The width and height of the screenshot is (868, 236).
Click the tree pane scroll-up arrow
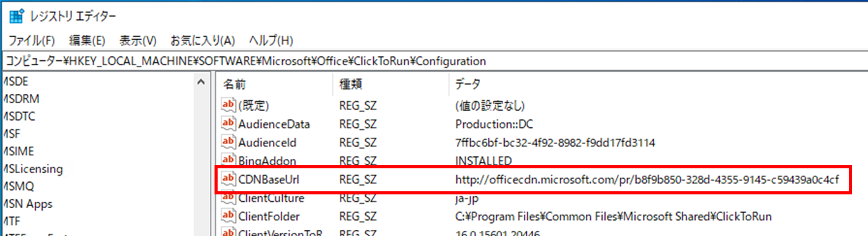201,82
